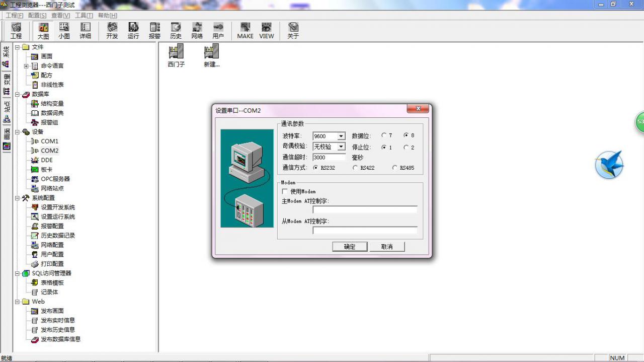Select 非线性表 tree node
Viewport: 644px width, 362px height.
pos(52,85)
